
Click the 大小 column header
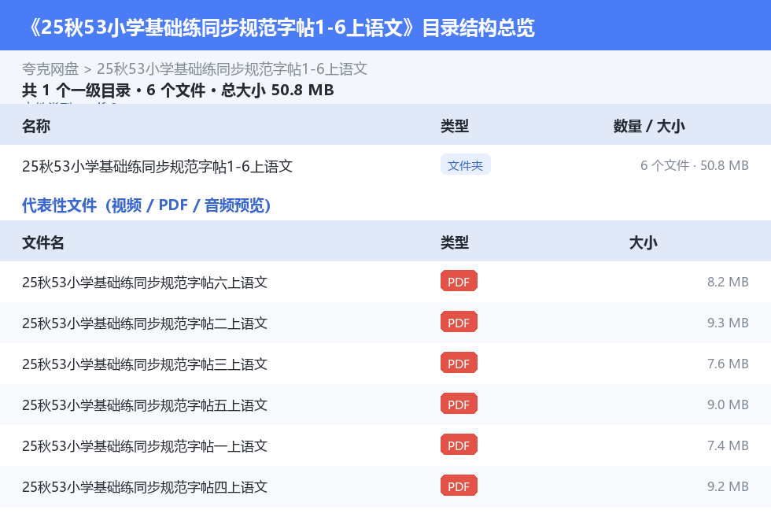click(644, 243)
